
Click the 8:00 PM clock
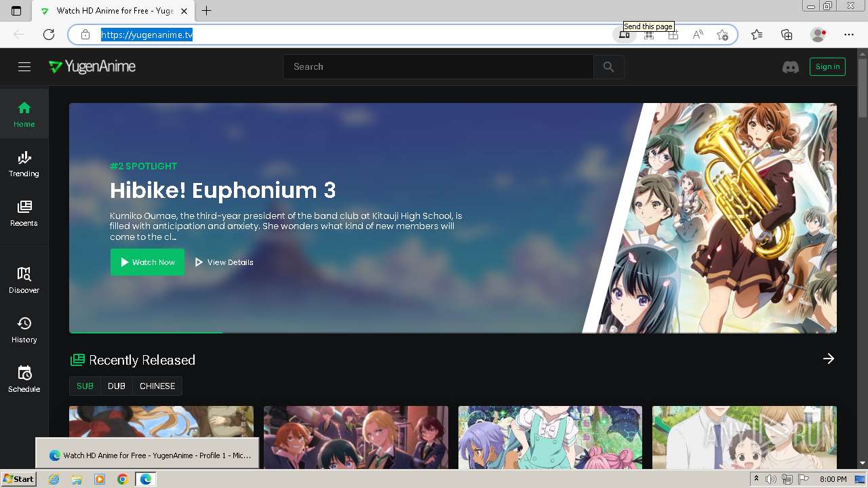tap(833, 479)
